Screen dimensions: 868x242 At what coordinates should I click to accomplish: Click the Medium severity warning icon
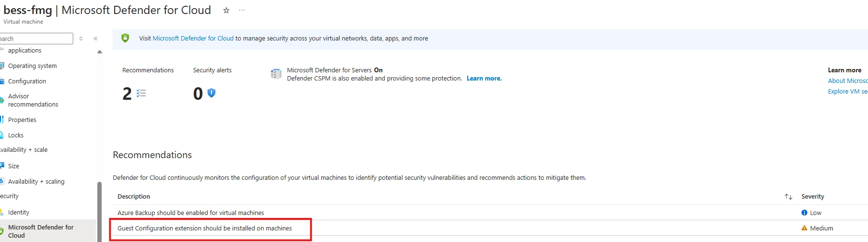coord(804,228)
